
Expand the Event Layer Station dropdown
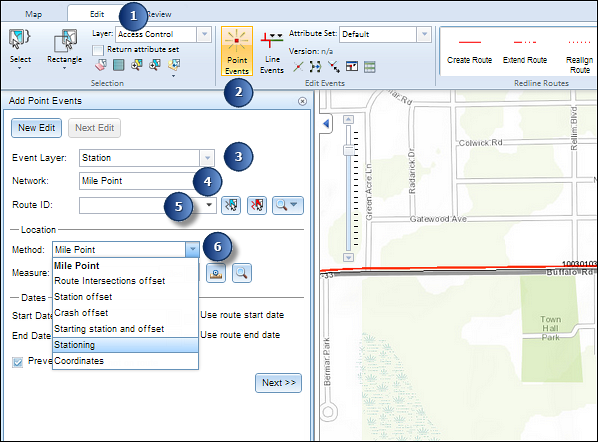pos(207,158)
